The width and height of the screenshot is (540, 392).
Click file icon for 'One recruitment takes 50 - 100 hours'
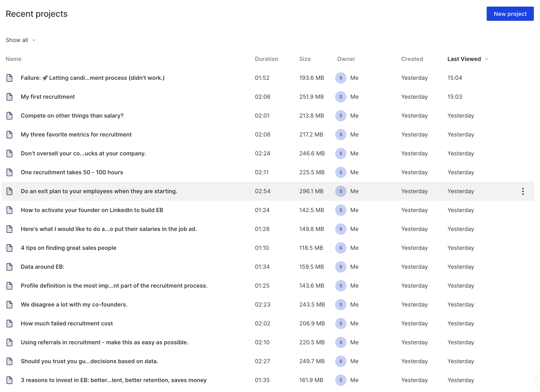[9, 172]
